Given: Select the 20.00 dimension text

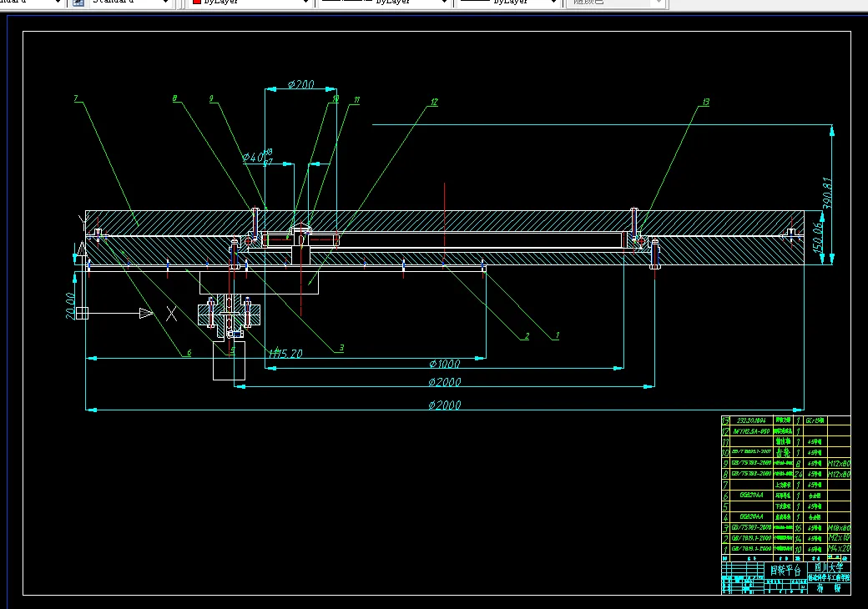Looking at the screenshot, I should [70, 306].
